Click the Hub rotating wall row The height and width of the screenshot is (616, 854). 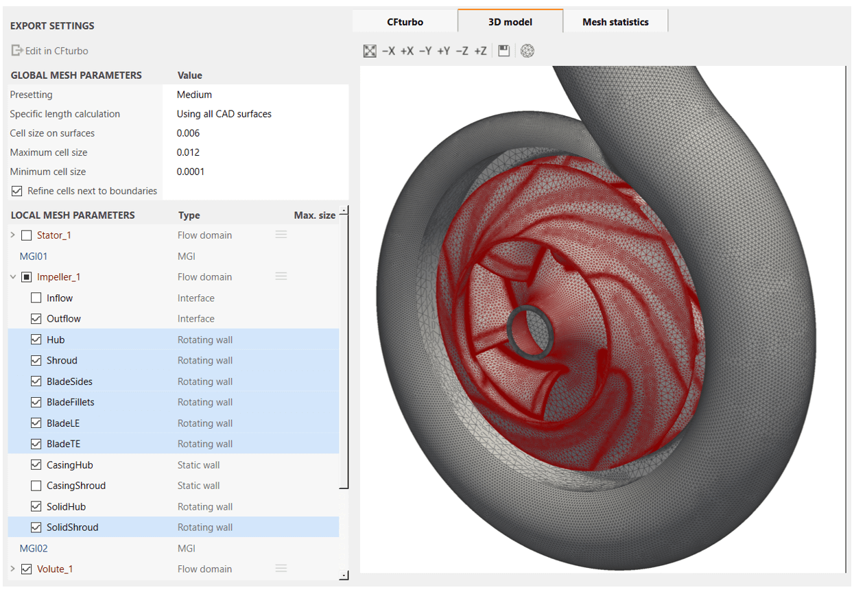click(174, 340)
